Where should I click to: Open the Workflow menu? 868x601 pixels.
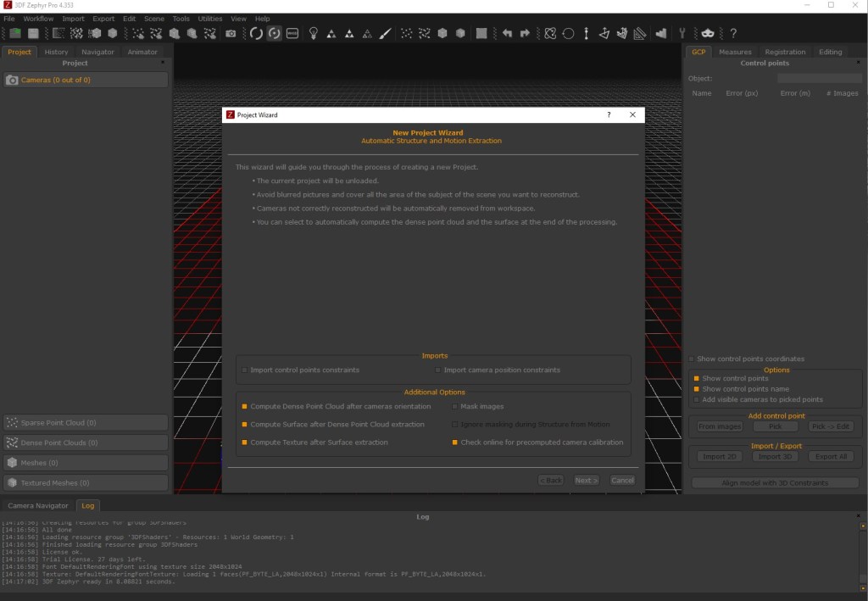38,19
